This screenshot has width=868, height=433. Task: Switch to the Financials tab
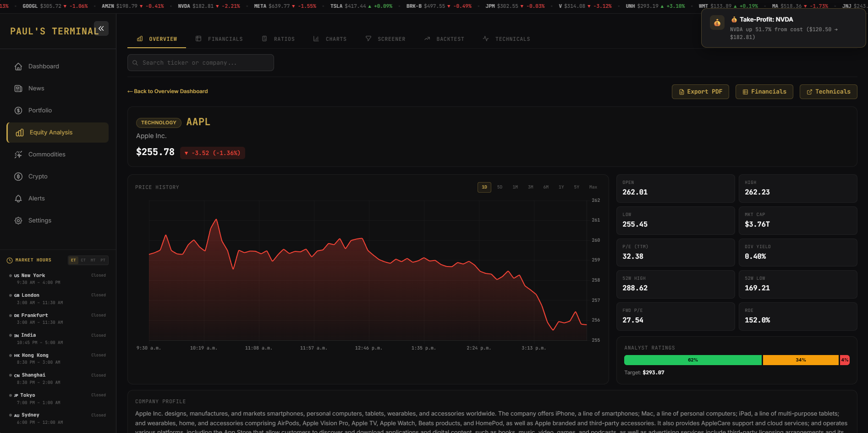point(220,39)
